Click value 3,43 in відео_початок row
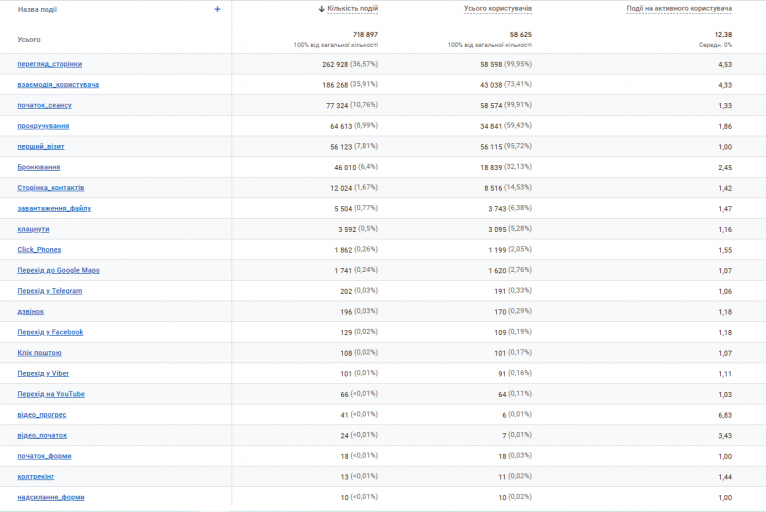This screenshot has height=512, width=766. click(725, 436)
